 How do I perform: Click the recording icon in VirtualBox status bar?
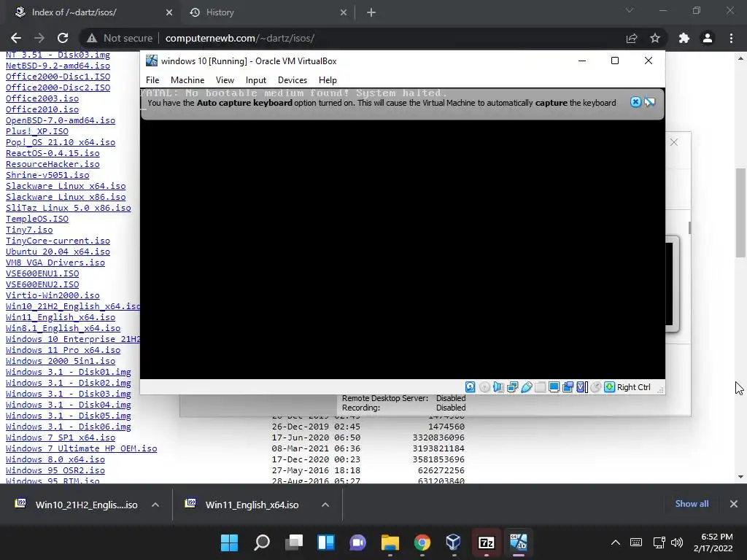pyautogui.click(x=568, y=387)
